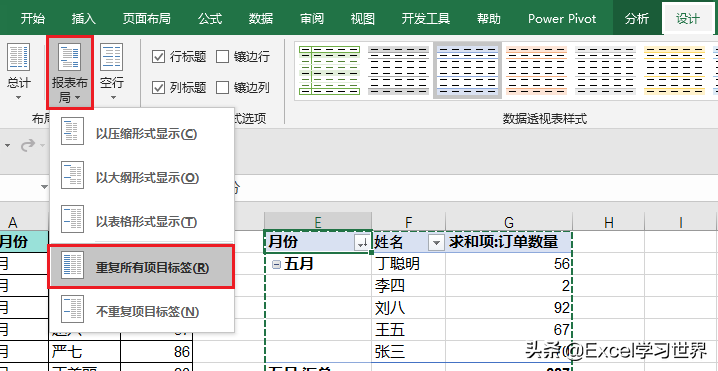Open the 页面布局 ribbon tab

pos(147,18)
